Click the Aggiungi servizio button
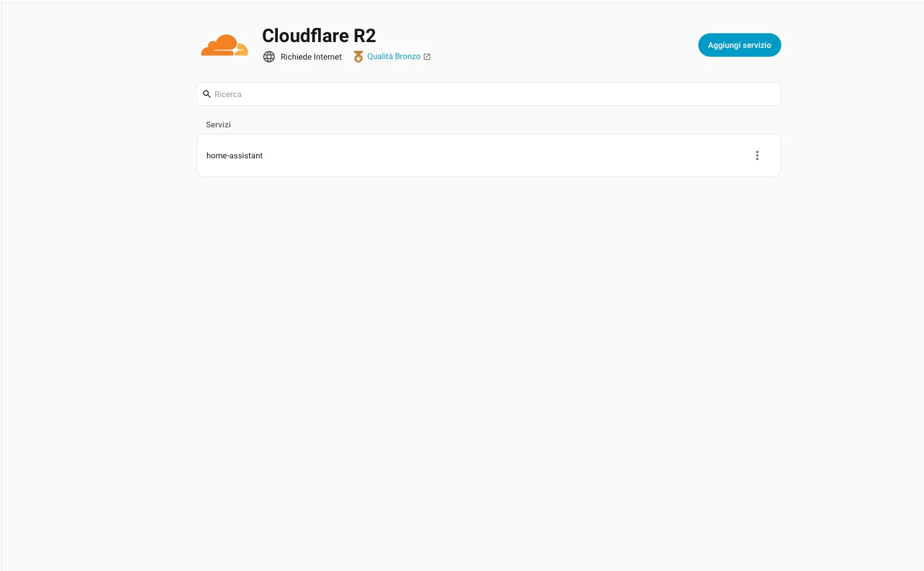This screenshot has height=571, width=924. pyautogui.click(x=739, y=45)
